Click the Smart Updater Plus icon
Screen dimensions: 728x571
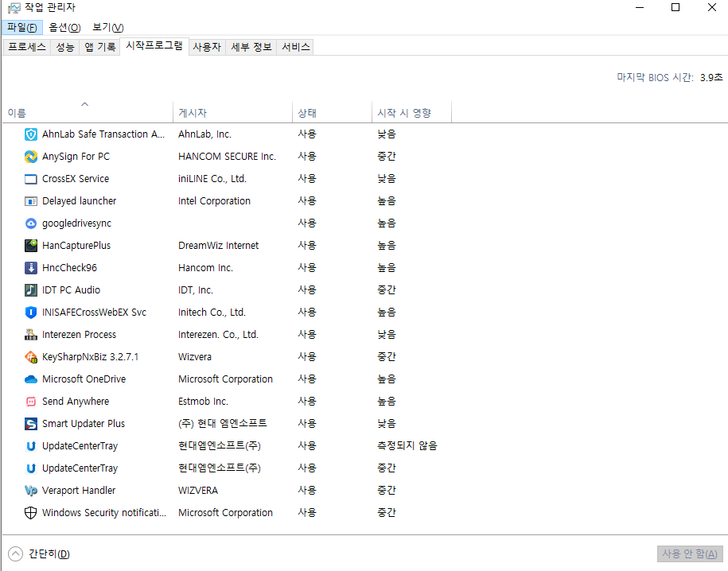coord(31,424)
